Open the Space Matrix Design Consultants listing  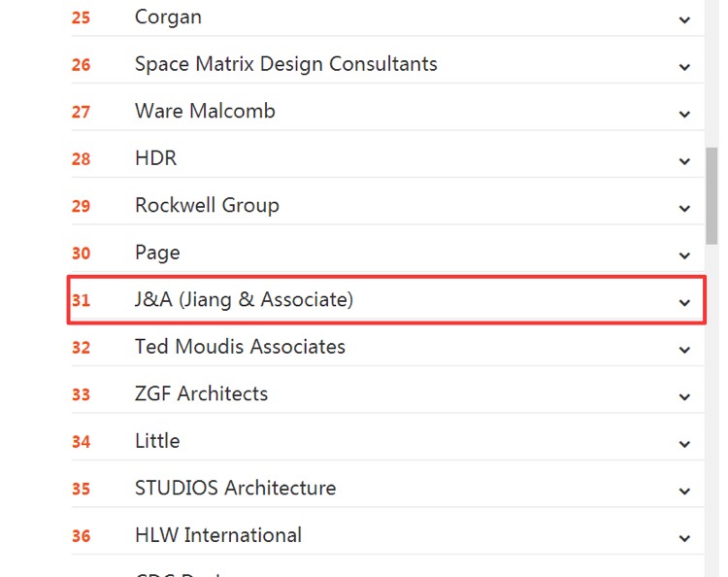click(x=285, y=64)
